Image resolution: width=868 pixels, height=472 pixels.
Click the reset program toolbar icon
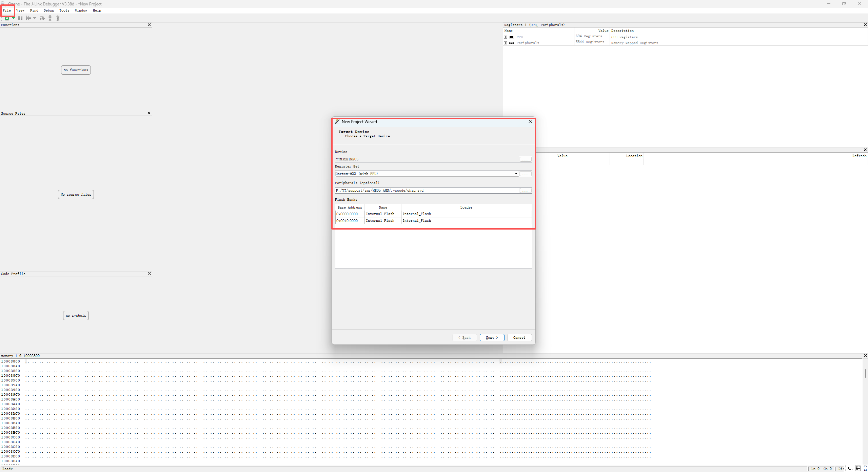(x=28, y=18)
